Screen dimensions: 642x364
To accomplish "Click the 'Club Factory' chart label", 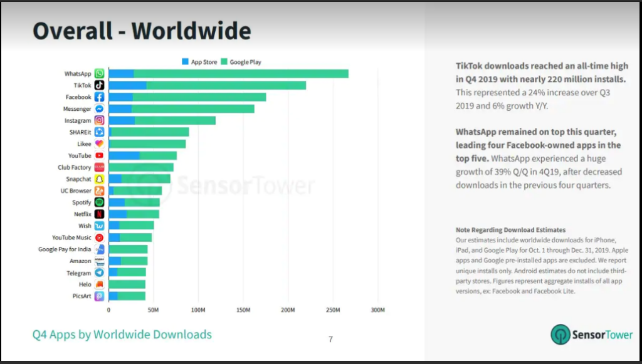I will pyautogui.click(x=75, y=167).
